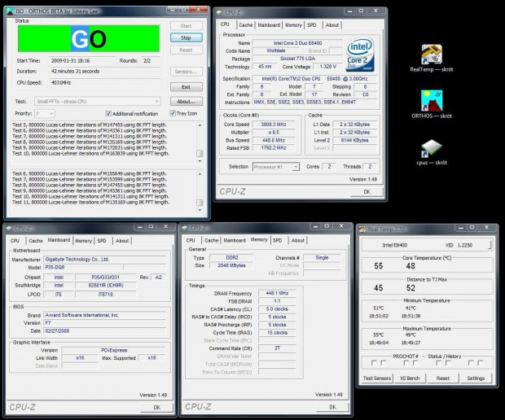This screenshot has height=420, width=505.
Task: Open the cpuz desktop shortcut
Action: click(x=432, y=152)
